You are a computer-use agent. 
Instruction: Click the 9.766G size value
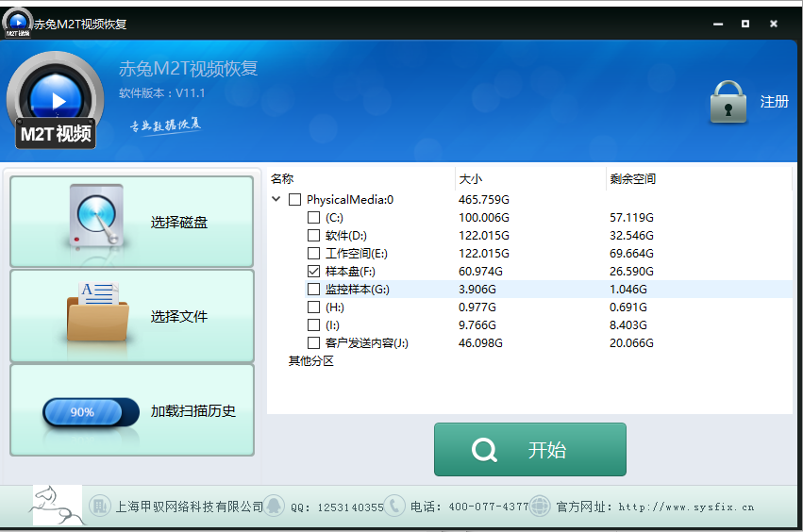pyautogui.click(x=477, y=325)
